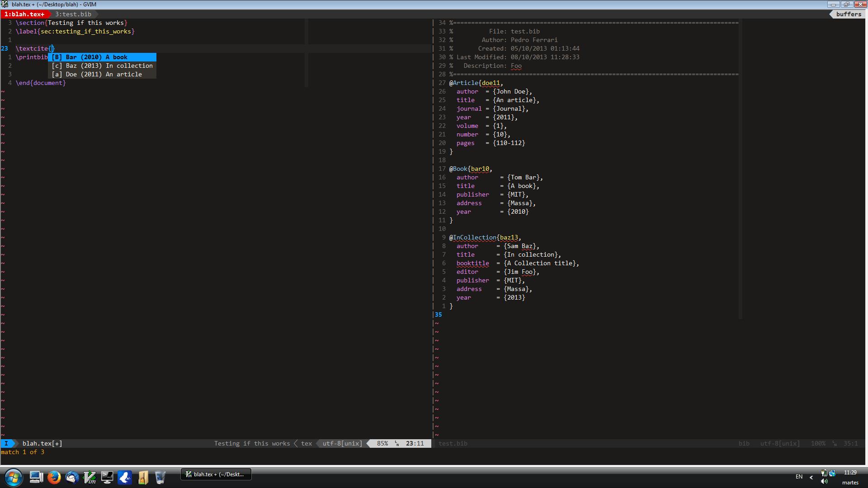Click 'journal = {Journal},' line
This screenshot has height=488, width=868.
(x=492, y=108)
